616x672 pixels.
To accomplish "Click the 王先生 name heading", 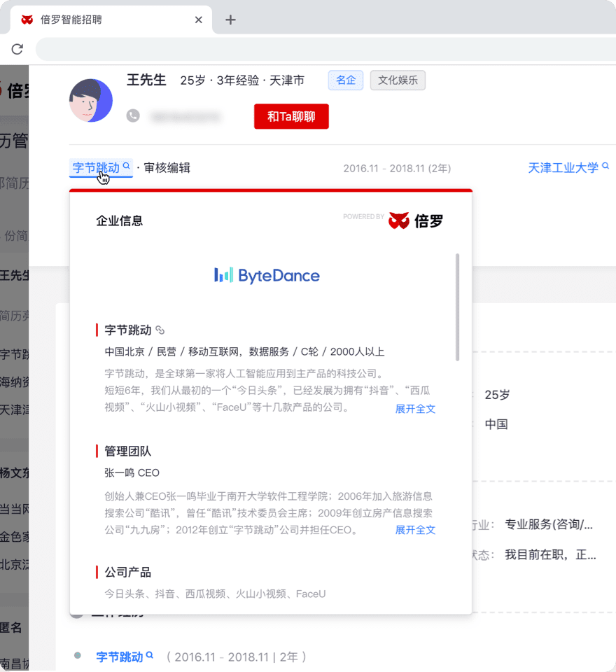I will click(x=146, y=80).
